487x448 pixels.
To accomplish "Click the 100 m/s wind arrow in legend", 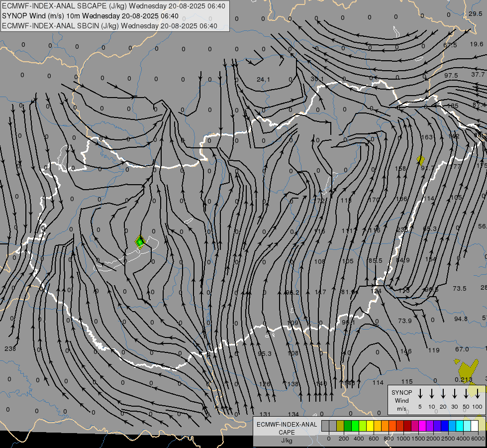I will (x=478, y=394).
